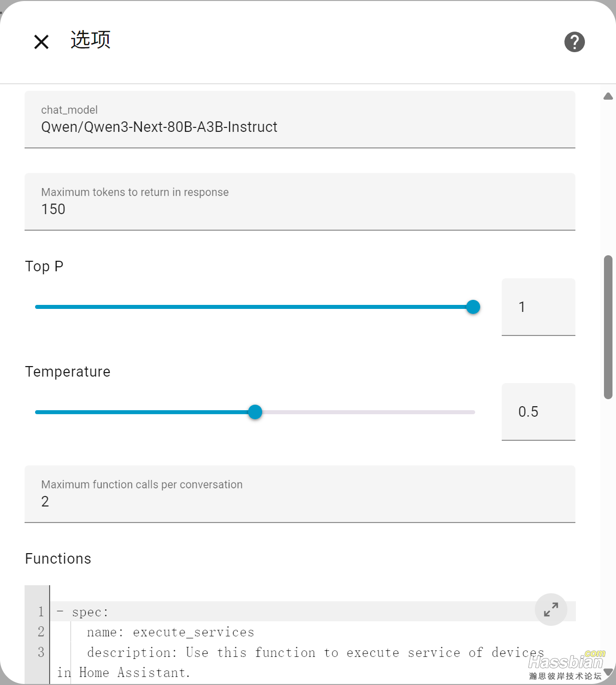Close the options dialog with X

[41, 42]
